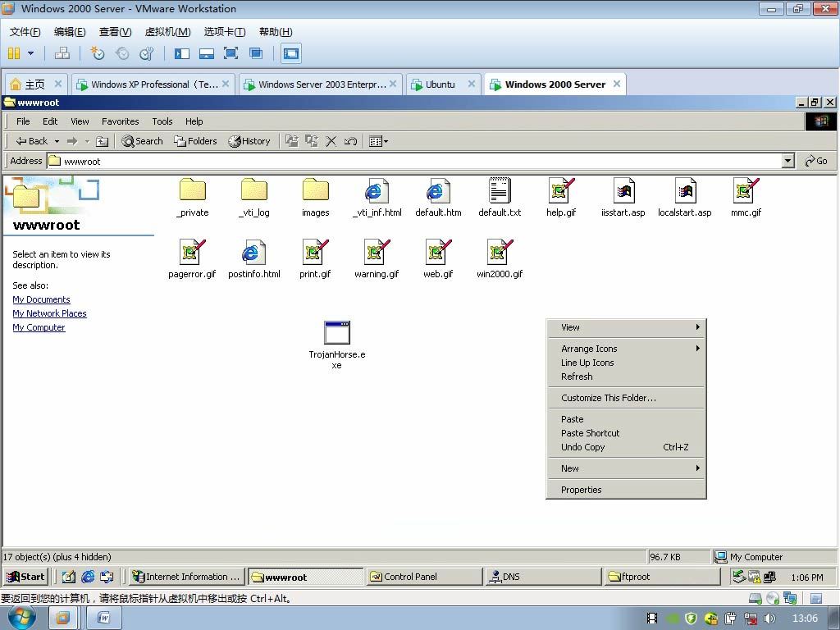Switch to ftproot taskbar window
840x630 pixels.
[x=663, y=577]
